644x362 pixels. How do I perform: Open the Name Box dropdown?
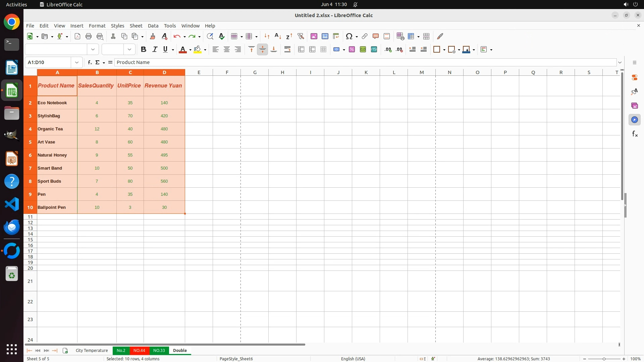pyautogui.click(x=77, y=62)
